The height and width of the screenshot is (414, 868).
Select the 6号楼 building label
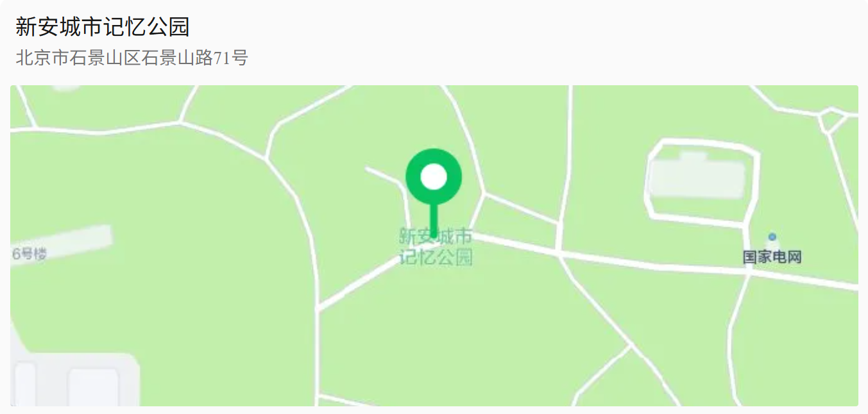coord(30,254)
